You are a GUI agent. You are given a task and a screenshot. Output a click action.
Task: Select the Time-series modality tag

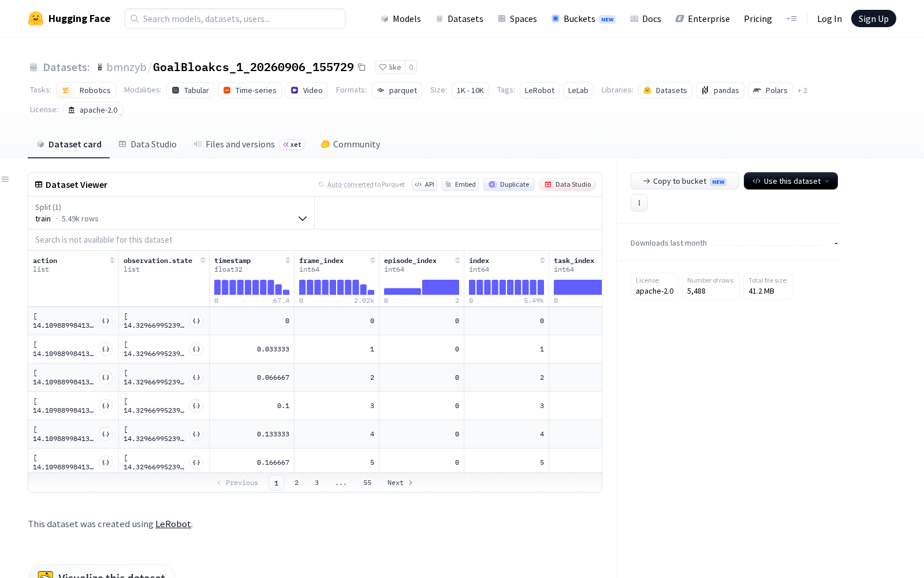point(250,90)
